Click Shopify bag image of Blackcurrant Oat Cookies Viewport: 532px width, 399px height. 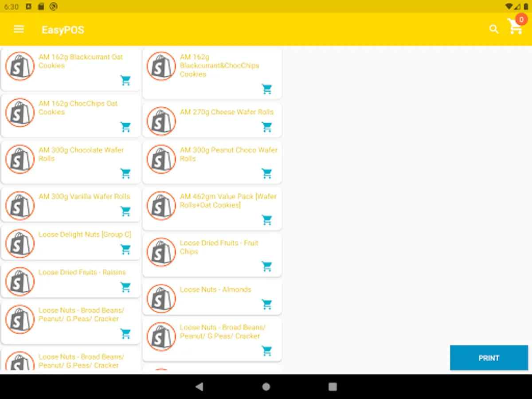click(20, 66)
